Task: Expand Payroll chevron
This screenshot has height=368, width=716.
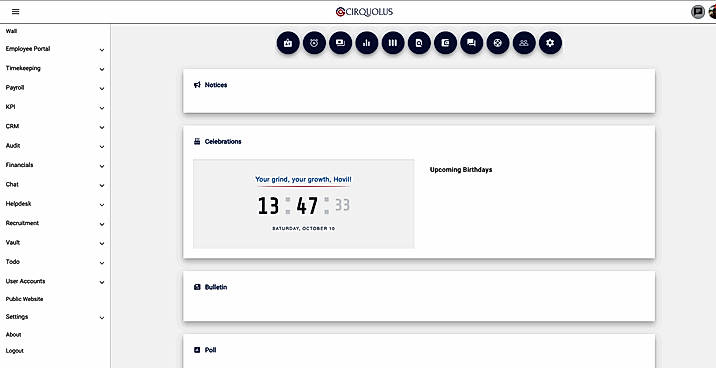Action: (102, 89)
